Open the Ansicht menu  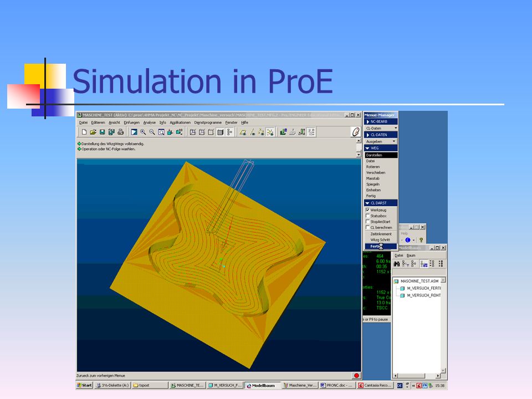pyautogui.click(x=114, y=122)
